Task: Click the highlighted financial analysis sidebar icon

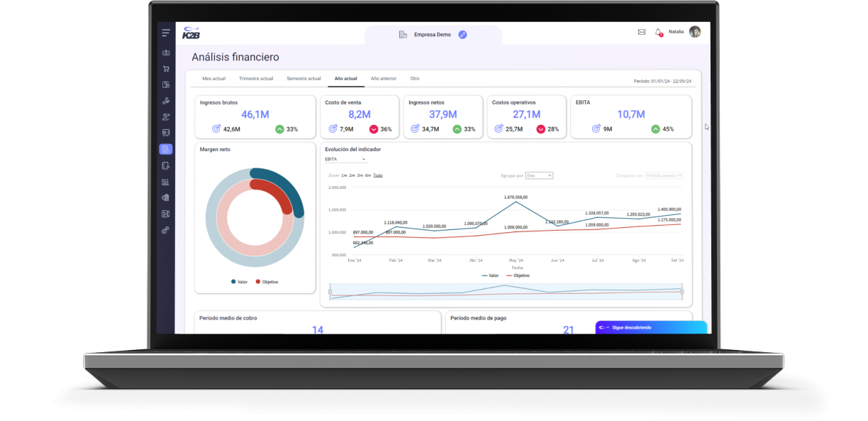Action: pyautogui.click(x=165, y=149)
